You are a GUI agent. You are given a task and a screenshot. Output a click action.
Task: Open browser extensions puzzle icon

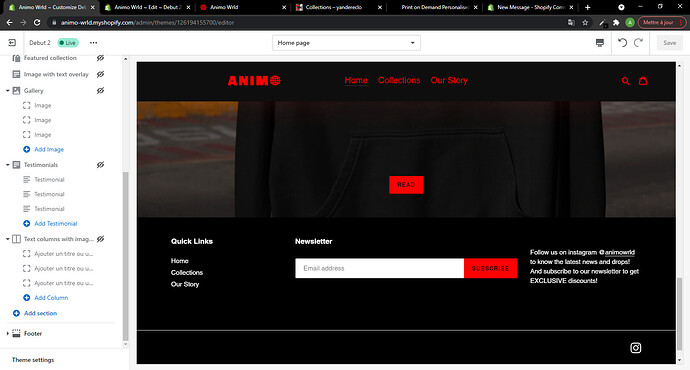pyautogui.click(x=616, y=22)
